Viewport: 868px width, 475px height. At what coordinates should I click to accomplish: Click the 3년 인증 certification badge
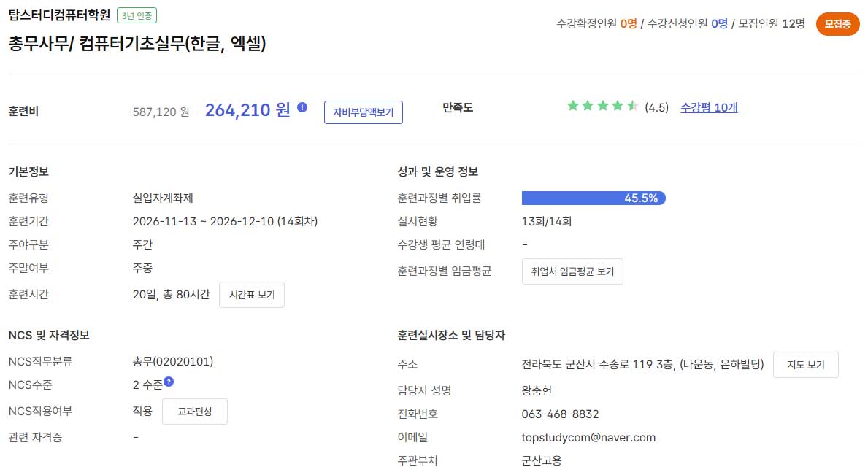pyautogui.click(x=137, y=15)
